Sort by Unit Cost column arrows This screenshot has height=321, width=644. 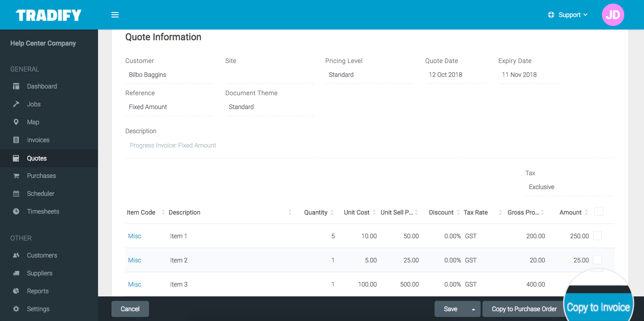tap(374, 212)
